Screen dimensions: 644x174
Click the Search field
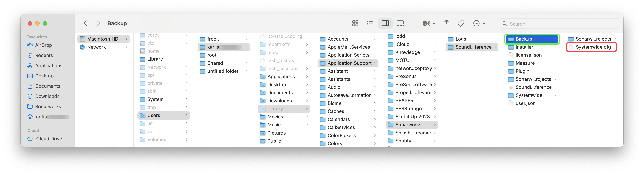pyautogui.click(x=560, y=24)
